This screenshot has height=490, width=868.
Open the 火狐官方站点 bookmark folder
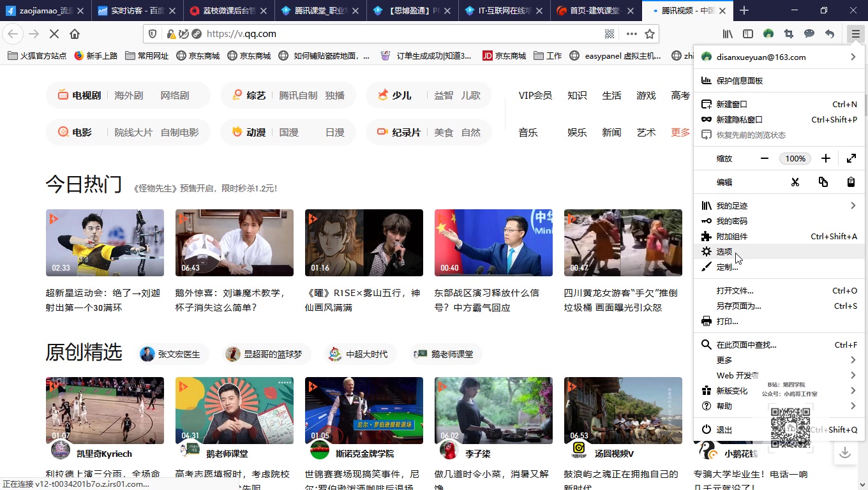click(37, 56)
